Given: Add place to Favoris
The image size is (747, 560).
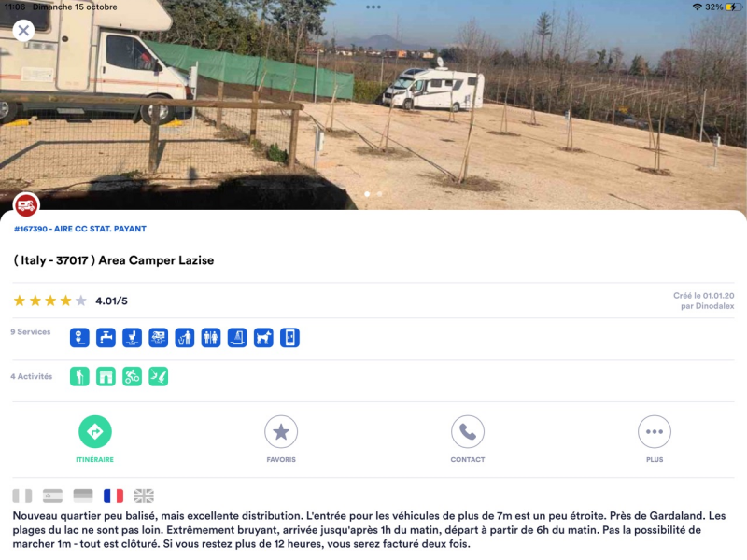Looking at the screenshot, I should pyautogui.click(x=281, y=439).
